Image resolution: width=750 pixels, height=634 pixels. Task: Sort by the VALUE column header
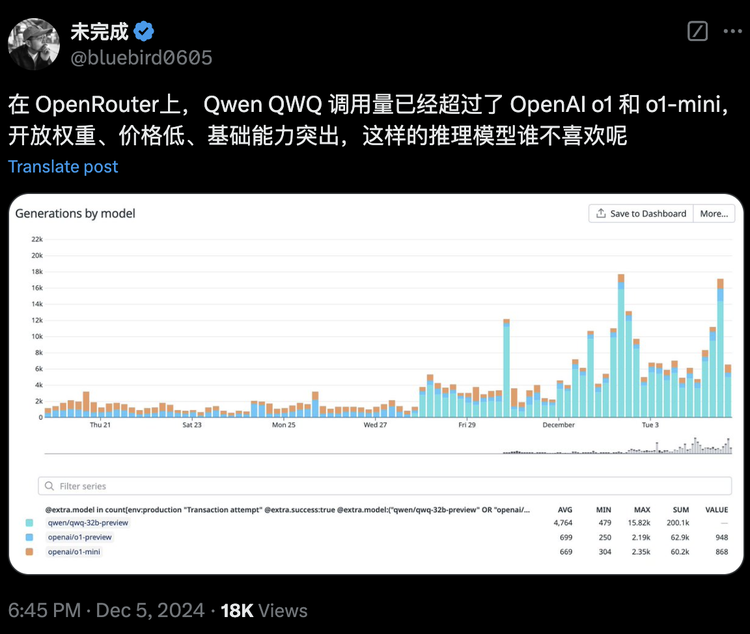pos(717,510)
